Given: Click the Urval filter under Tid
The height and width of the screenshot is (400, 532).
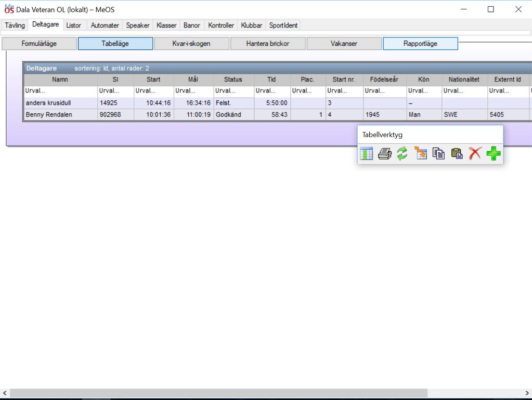Looking at the screenshot, I should click(272, 91).
